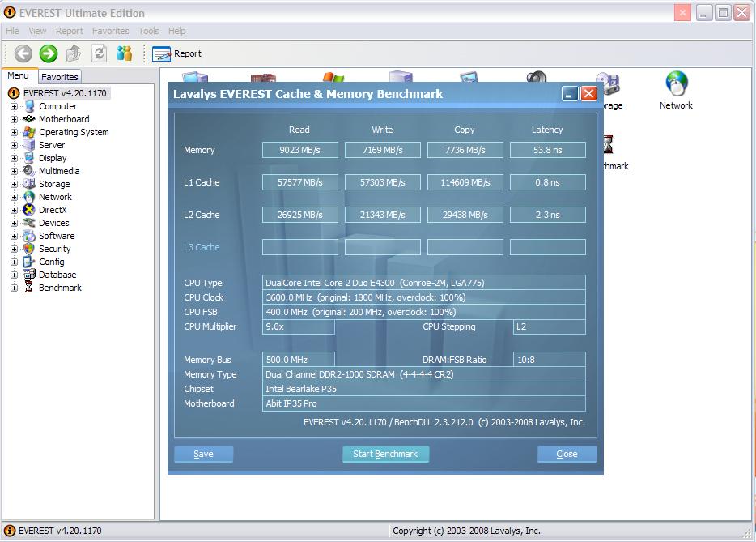This screenshot has height=542, width=756.
Task: Click the Display icon in tree
Action: click(29, 158)
